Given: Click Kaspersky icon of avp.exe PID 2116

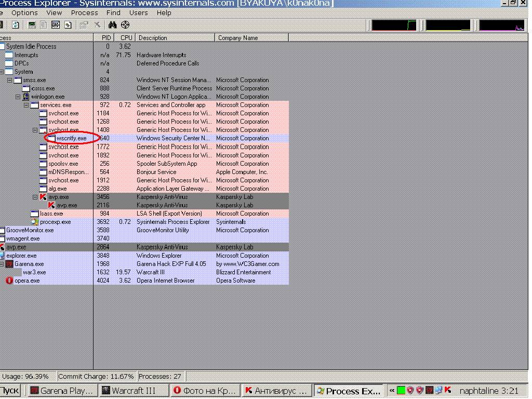Looking at the screenshot, I should click(x=51, y=205).
